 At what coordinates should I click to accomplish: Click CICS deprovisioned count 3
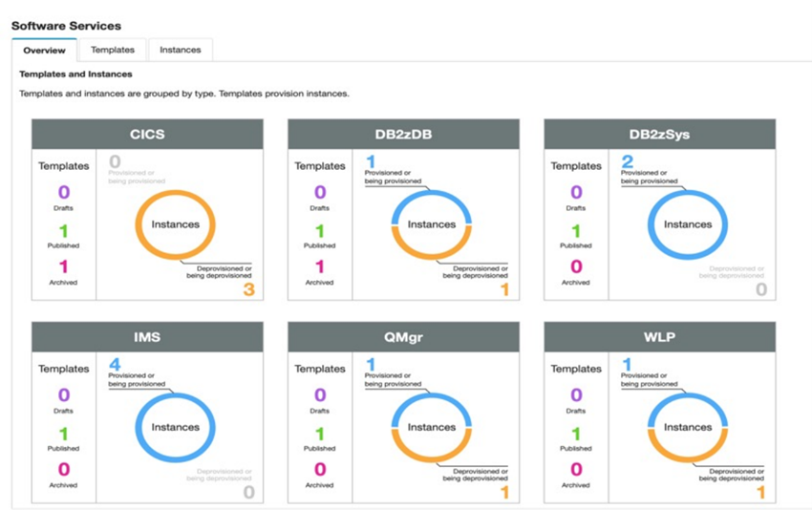point(249,289)
